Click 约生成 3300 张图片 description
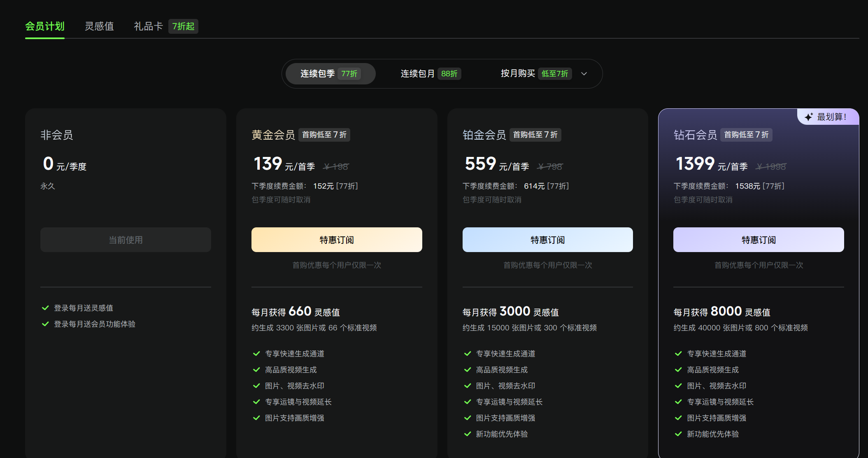Screen dimensions: 868x458 coord(314,328)
